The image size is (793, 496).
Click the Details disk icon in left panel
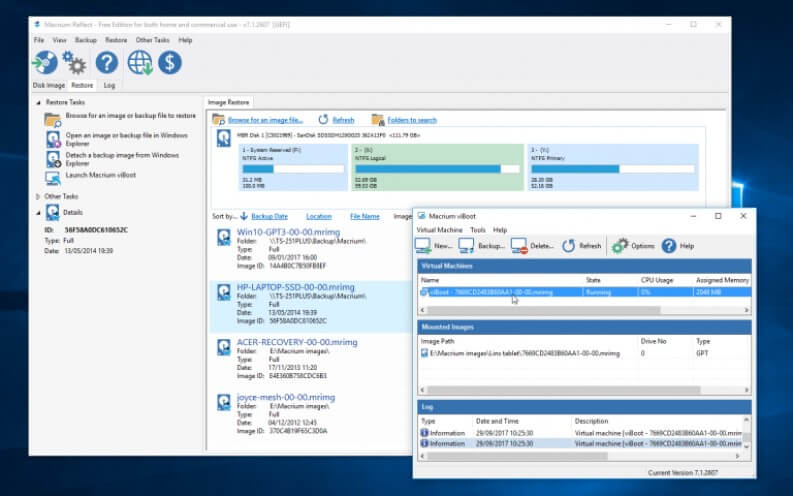pyautogui.click(x=53, y=212)
